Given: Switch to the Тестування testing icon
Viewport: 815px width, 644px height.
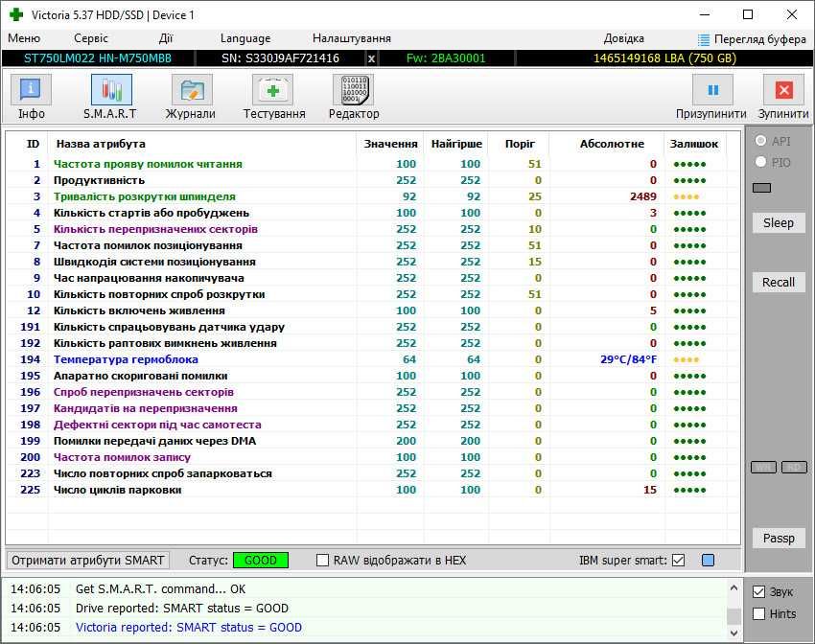Looking at the screenshot, I should 272,89.
